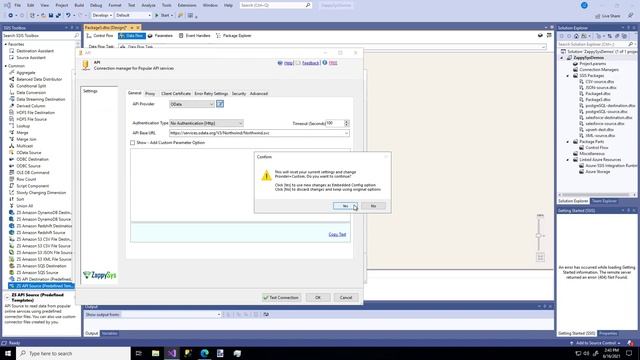Collapse the Common group in SSIS Toolbox
Viewport: 640px width, 360px height.
(x=6, y=66)
